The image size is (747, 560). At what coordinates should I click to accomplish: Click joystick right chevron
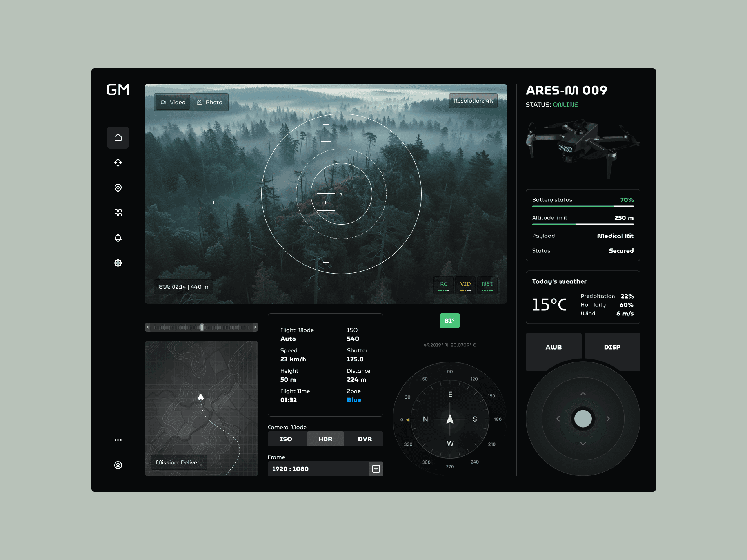608,419
